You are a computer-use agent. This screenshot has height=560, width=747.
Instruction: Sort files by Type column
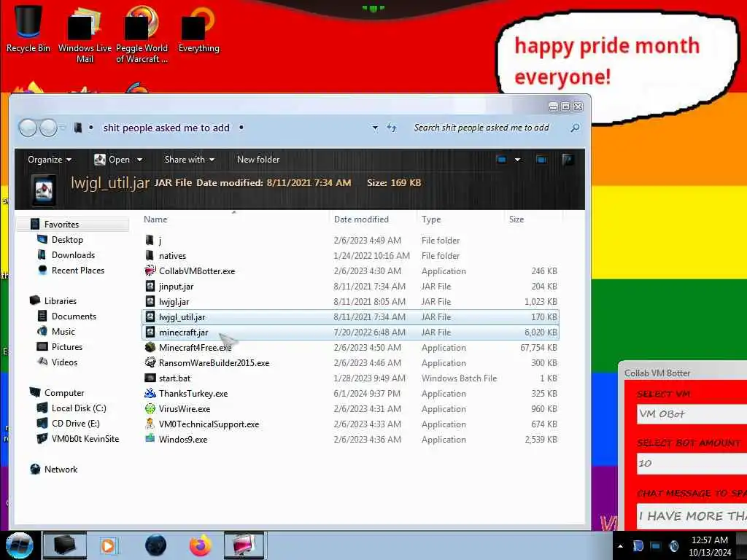pyautogui.click(x=431, y=219)
